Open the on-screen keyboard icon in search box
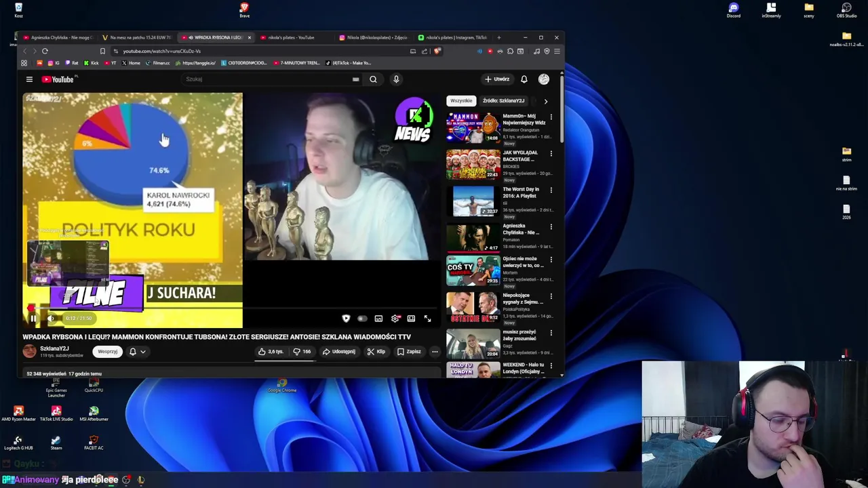 (x=355, y=79)
